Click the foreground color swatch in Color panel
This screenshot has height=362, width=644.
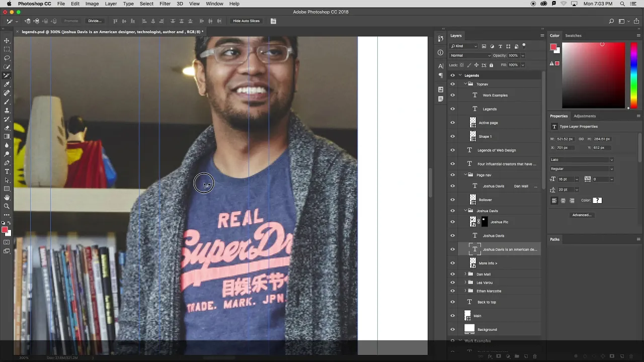553,47
